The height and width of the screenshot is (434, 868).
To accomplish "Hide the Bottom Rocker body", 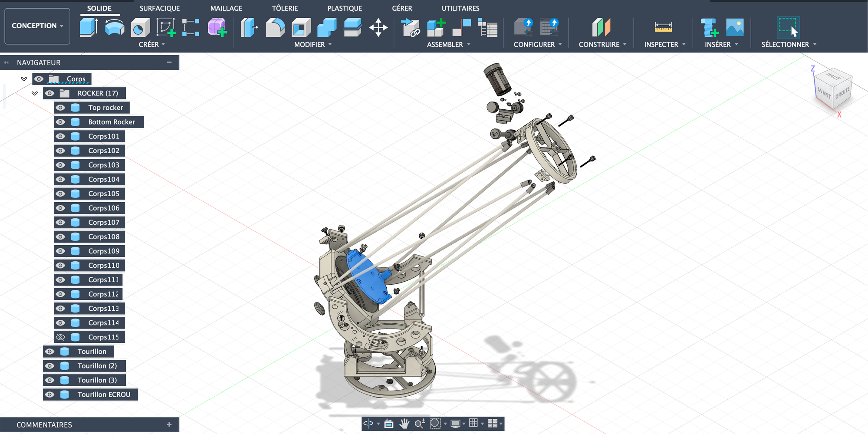I will click(x=60, y=122).
